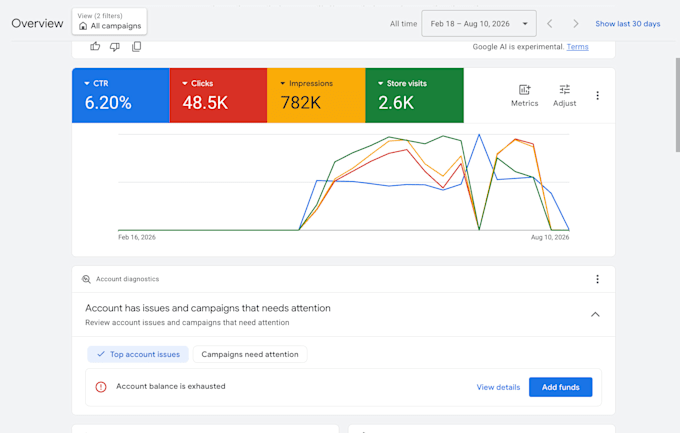Open the Clicks metric dropdown

click(197, 83)
